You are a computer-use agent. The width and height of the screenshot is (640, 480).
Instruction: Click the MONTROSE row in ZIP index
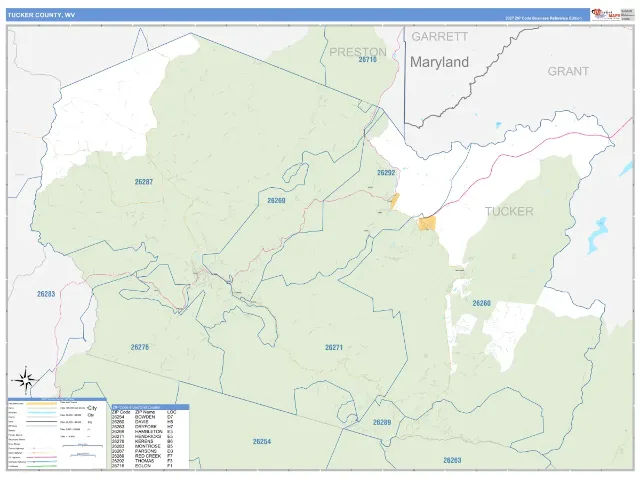143,446
